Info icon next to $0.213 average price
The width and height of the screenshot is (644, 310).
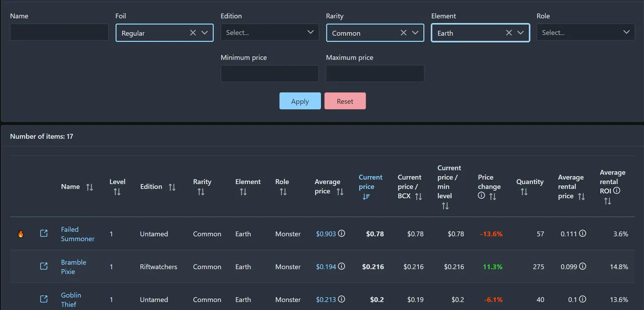tap(342, 299)
